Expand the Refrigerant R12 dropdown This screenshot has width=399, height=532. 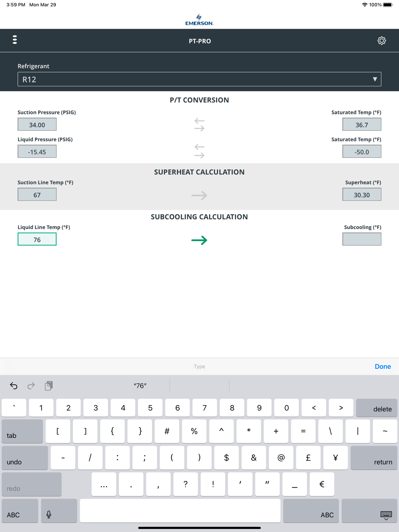point(199,79)
